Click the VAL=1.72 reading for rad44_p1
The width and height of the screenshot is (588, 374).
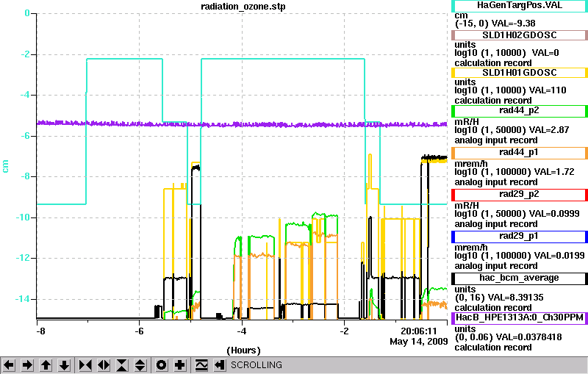(x=554, y=172)
